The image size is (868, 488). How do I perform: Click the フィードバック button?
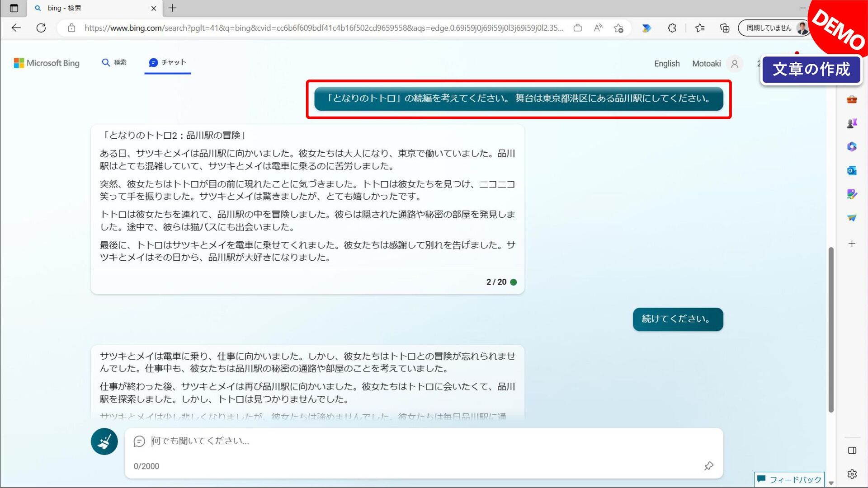(x=789, y=479)
